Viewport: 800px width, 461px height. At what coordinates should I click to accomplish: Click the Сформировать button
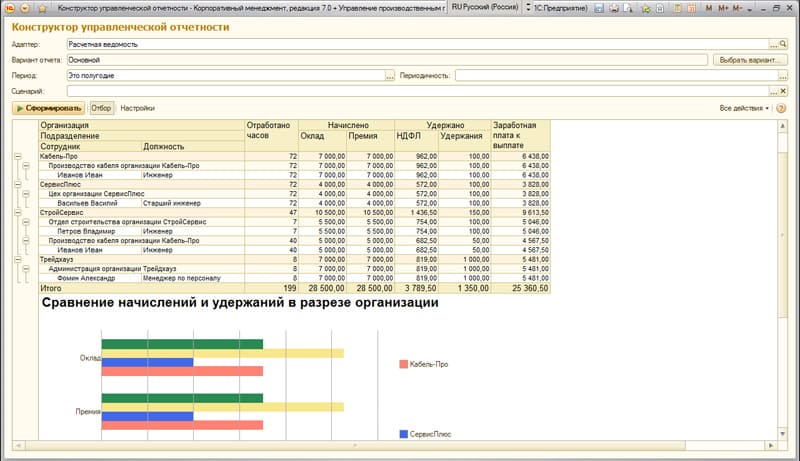(48, 108)
